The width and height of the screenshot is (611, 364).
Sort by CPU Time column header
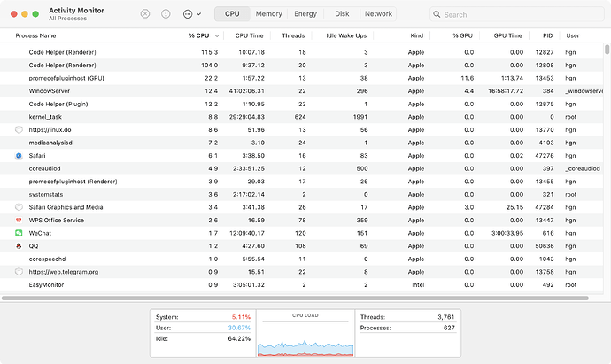tap(249, 35)
